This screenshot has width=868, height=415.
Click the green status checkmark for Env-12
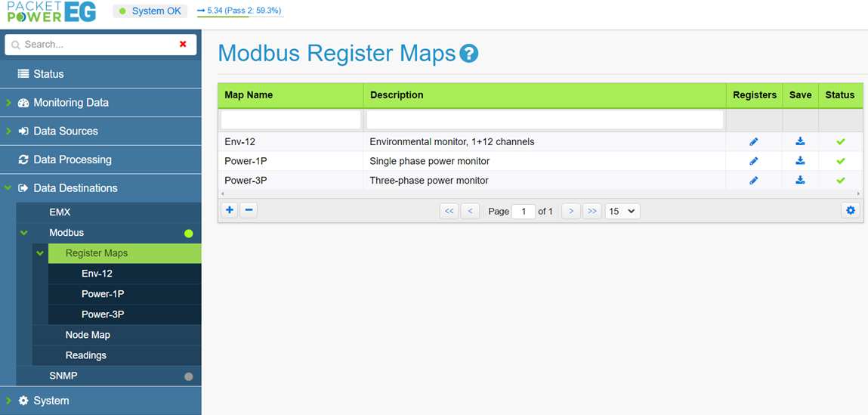(840, 141)
